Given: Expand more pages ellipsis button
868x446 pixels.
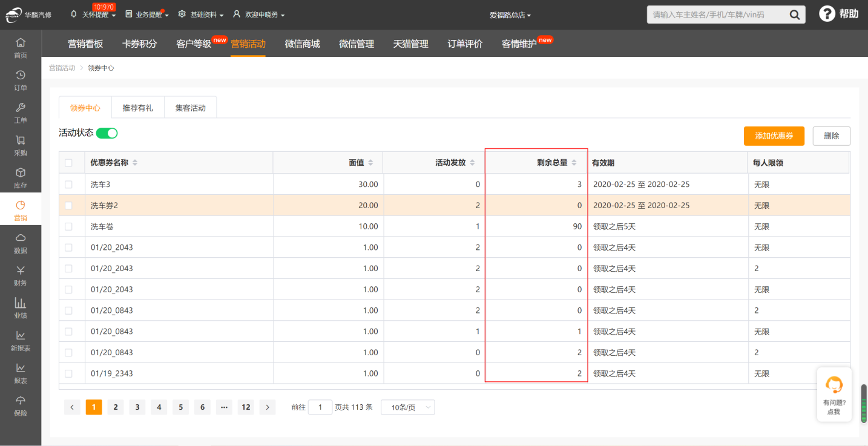Looking at the screenshot, I should coord(224,407).
